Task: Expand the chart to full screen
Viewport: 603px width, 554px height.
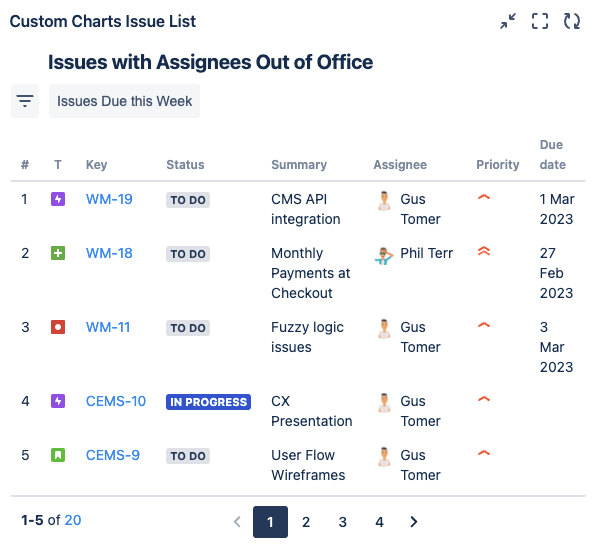Action: point(540,21)
